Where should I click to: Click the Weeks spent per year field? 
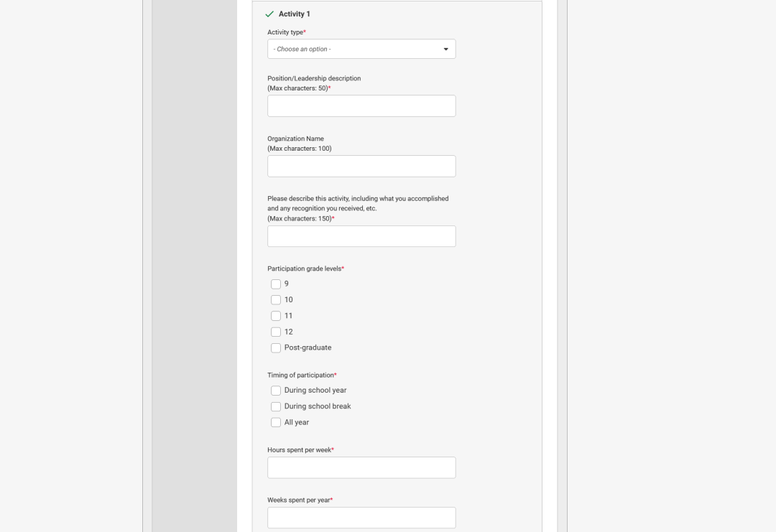pyautogui.click(x=361, y=518)
